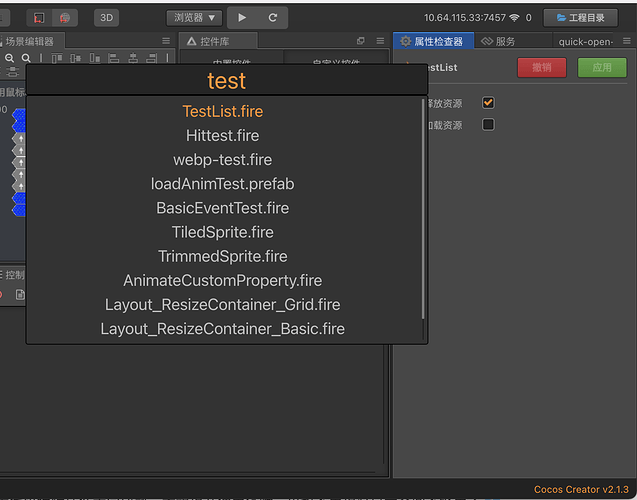Image resolution: width=637 pixels, height=500 pixels.
Task: Select TestList.fire in search results
Action: [x=223, y=111]
